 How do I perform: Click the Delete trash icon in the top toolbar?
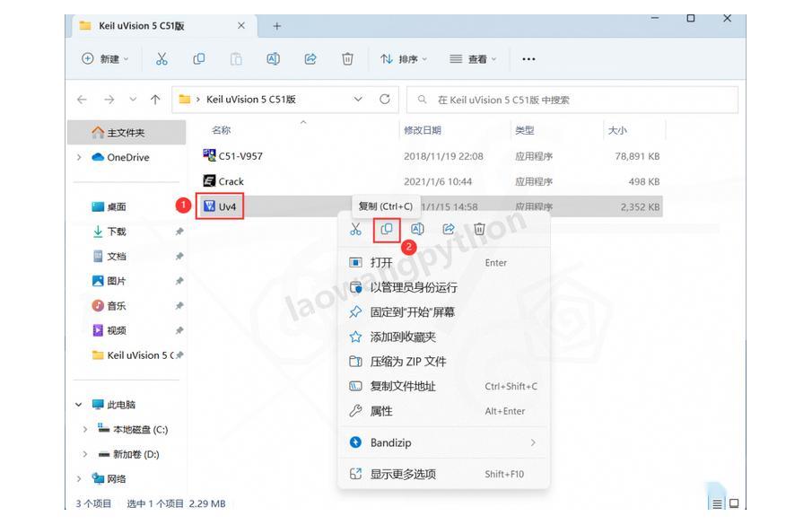tap(347, 59)
